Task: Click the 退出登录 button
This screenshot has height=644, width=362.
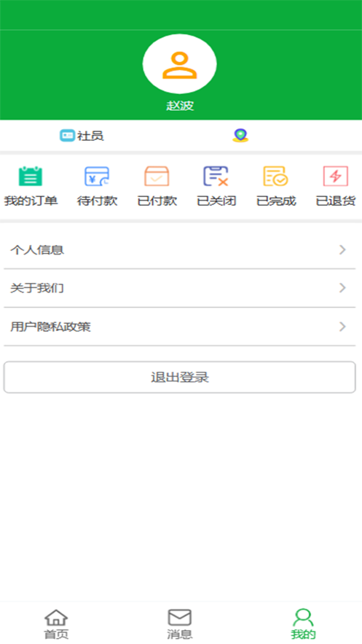Action: point(180,377)
